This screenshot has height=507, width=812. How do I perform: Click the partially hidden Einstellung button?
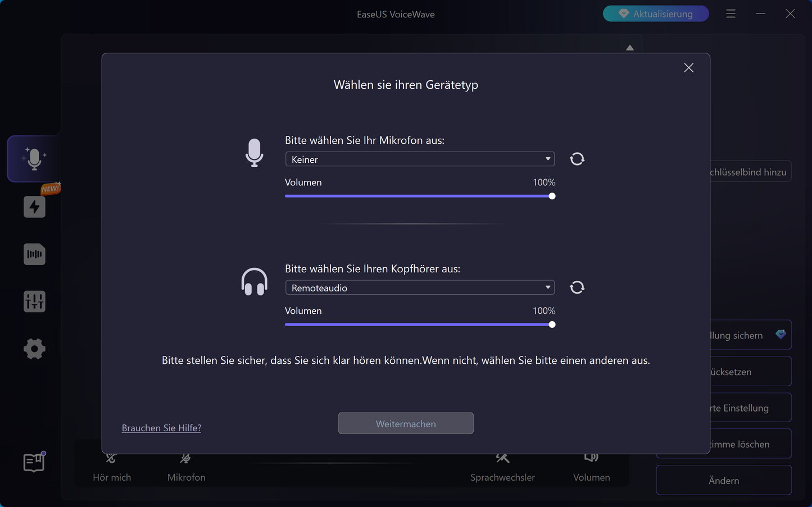tap(751, 408)
